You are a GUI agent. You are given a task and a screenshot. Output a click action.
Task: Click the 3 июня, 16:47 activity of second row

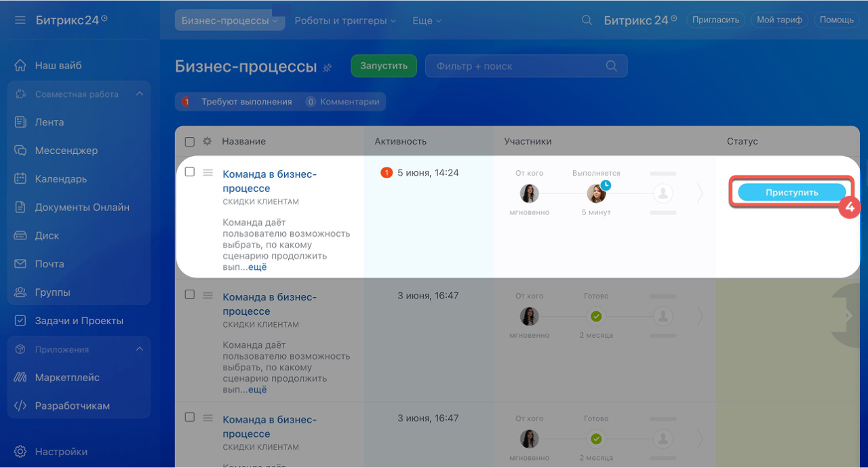[428, 296]
